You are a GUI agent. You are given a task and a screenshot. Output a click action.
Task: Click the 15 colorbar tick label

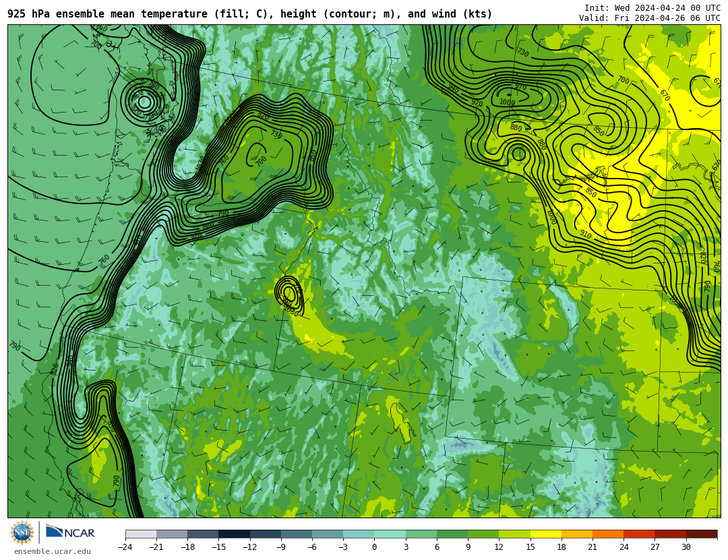530,547
